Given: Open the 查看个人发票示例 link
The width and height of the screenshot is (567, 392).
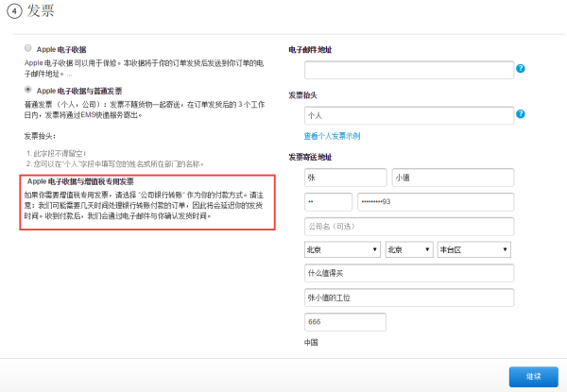Looking at the screenshot, I should point(332,136).
